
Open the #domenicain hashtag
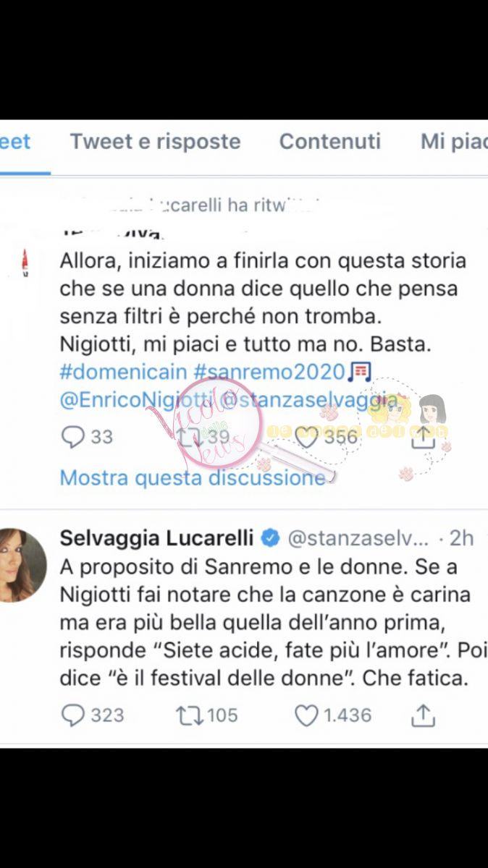point(124,373)
